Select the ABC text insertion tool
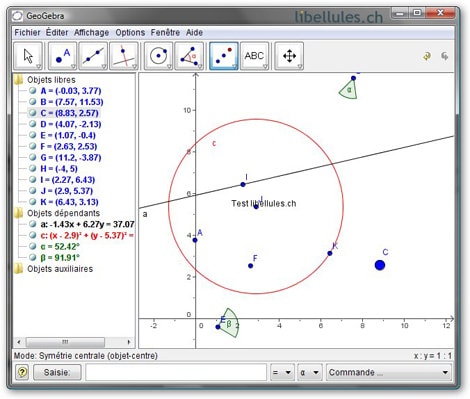The image size is (470, 399). (254, 56)
